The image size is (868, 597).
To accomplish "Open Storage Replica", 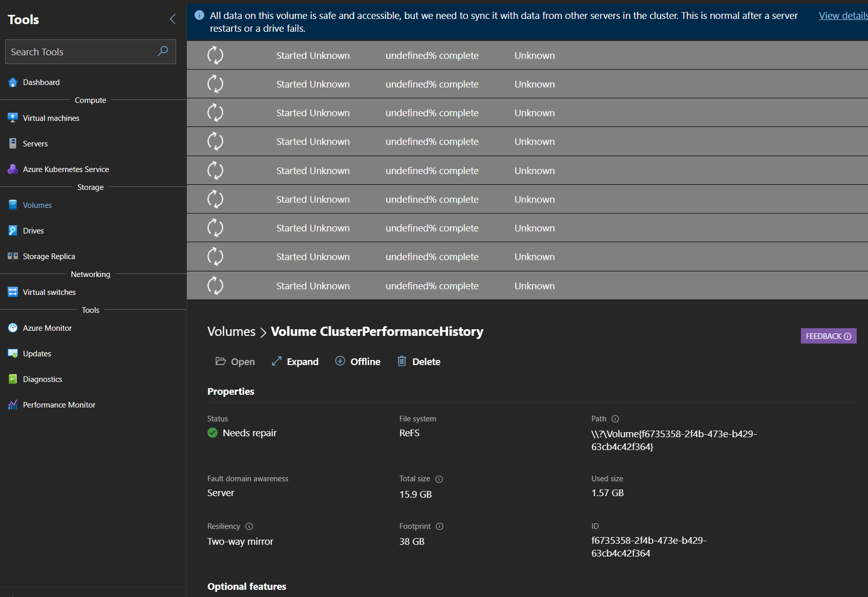I will pyautogui.click(x=49, y=256).
